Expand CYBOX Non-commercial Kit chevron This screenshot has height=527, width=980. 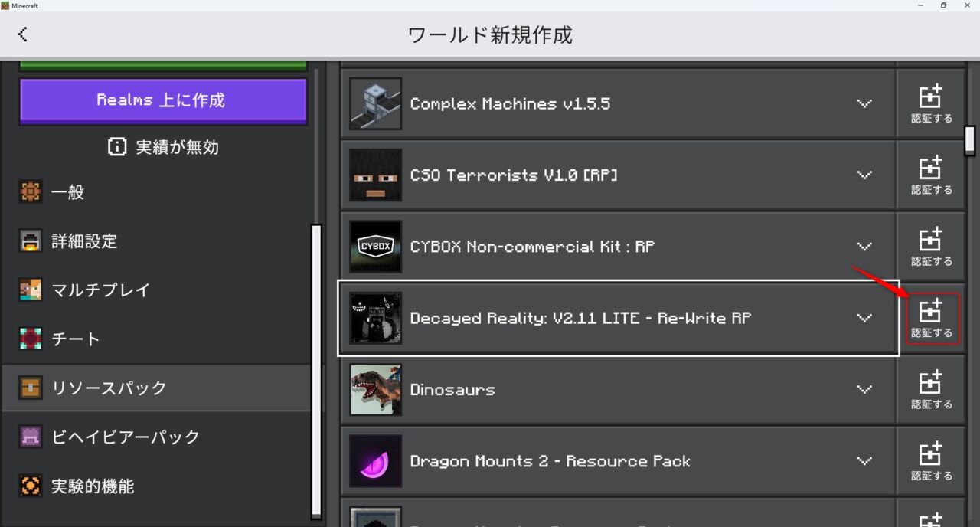pyautogui.click(x=864, y=247)
